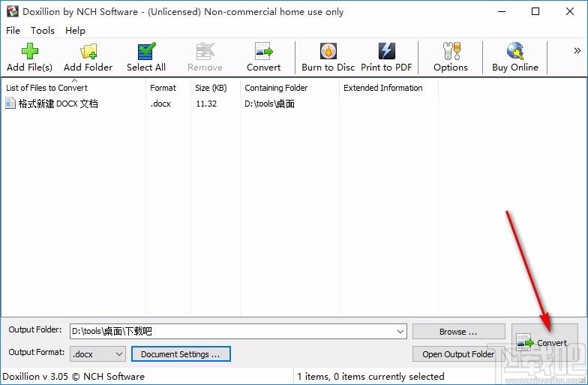588x385 pixels.
Task: Click the Add File(s) toolbar icon
Action: pos(30,51)
